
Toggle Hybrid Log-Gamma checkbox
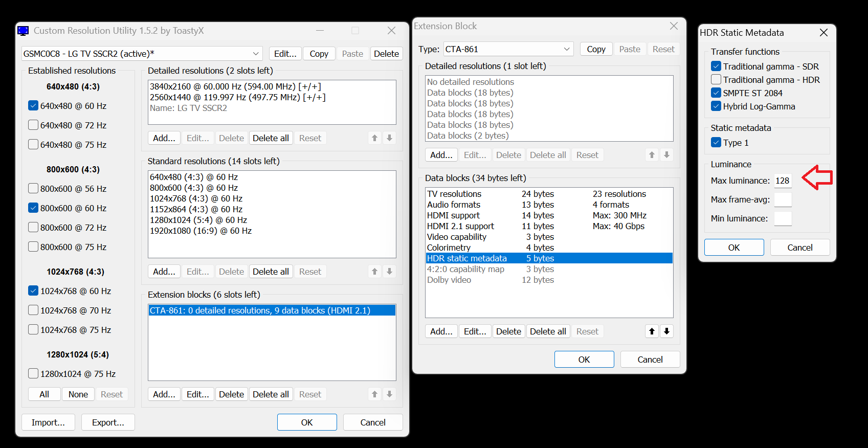tap(716, 106)
